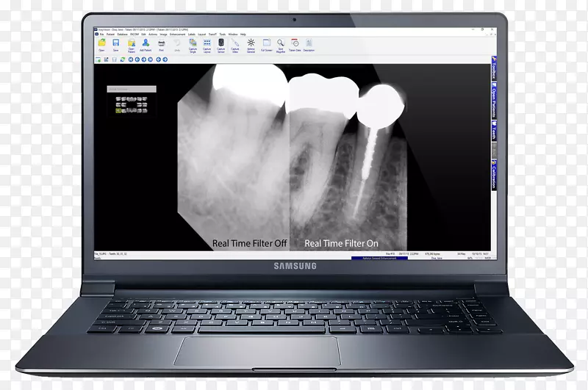Open the Teeth side tab
Screen dimensions: 588x390
click(494, 131)
